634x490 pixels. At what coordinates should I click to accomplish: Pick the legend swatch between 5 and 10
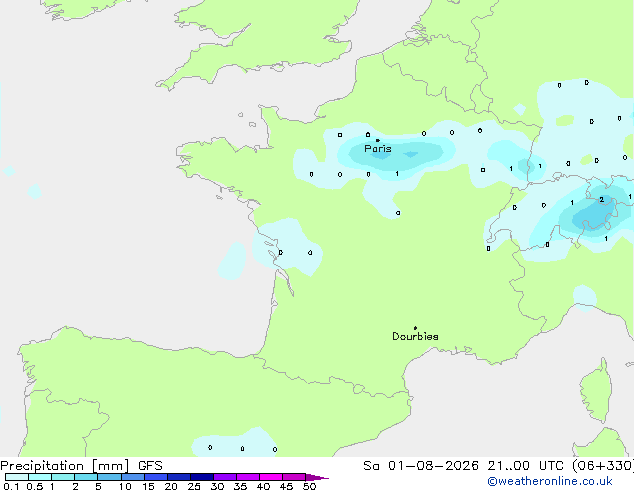click(x=109, y=477)
